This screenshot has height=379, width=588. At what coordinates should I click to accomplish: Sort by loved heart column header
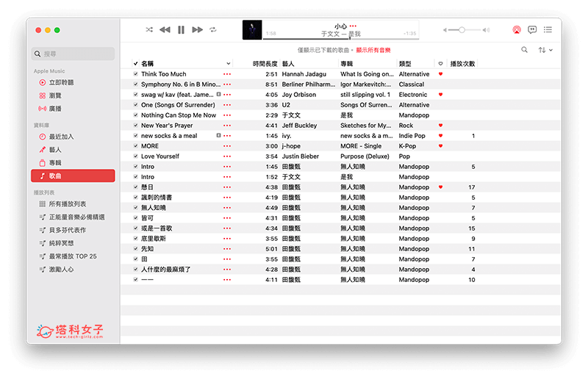tap(440, 64)
